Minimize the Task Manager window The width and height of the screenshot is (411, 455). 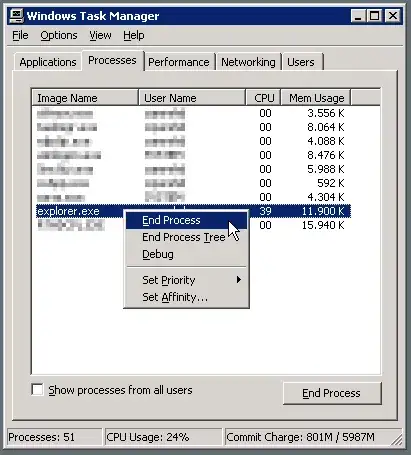pos(358,16)
